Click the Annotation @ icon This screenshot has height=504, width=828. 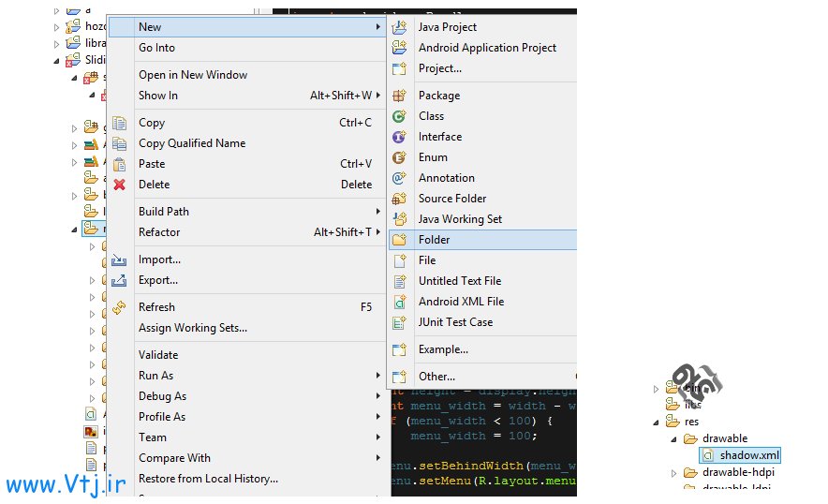[x=400, y=178]
